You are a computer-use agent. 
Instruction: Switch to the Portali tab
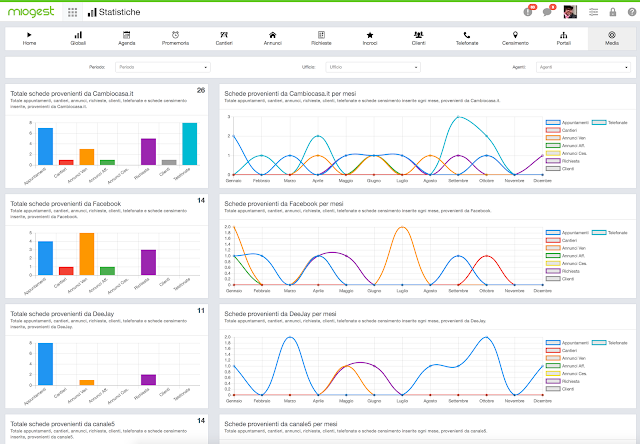[564, 38]
